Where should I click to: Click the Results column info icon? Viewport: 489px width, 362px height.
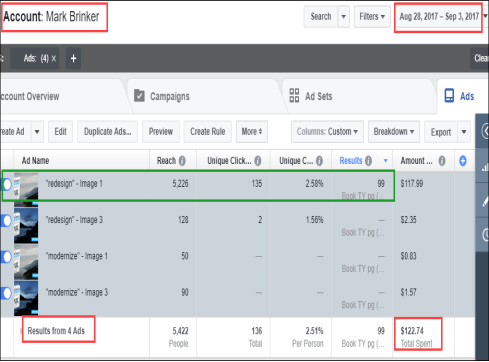click(x=368, y=161)
